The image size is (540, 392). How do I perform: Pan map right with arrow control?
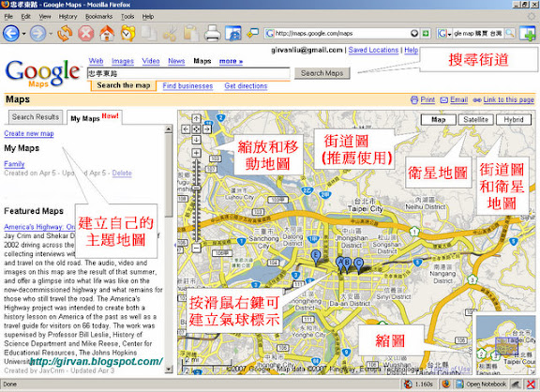pos(207,129)
